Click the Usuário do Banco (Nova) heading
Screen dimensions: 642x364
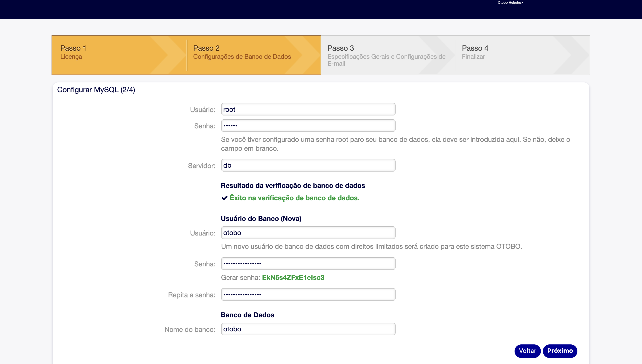261,219
